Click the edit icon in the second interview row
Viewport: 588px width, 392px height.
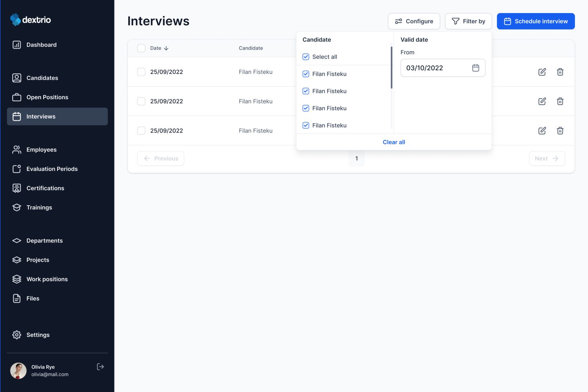point(542,101)
